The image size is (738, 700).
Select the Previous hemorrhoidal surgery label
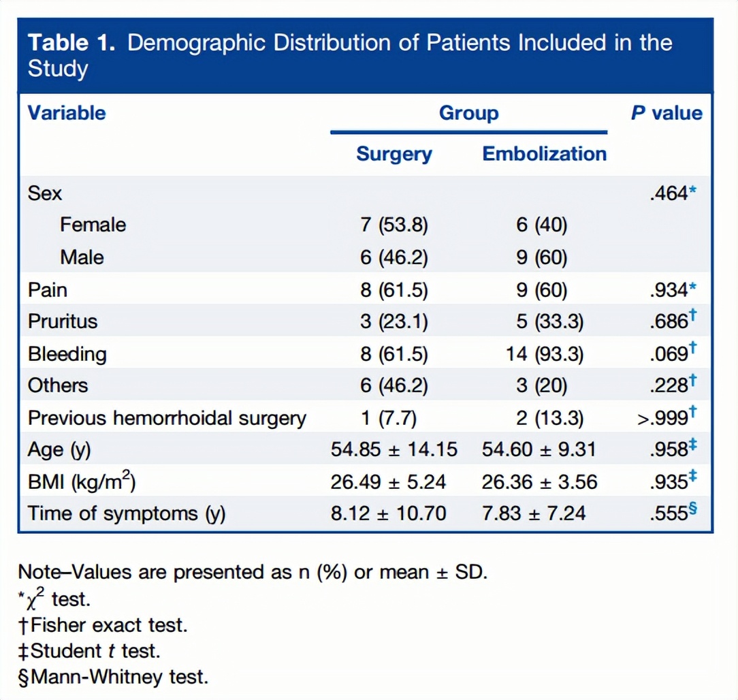click(167, 418)
